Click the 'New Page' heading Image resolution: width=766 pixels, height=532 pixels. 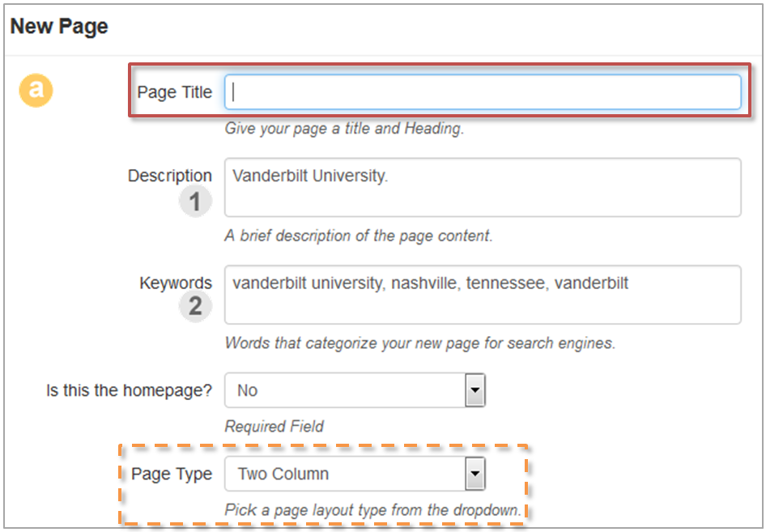59,26
